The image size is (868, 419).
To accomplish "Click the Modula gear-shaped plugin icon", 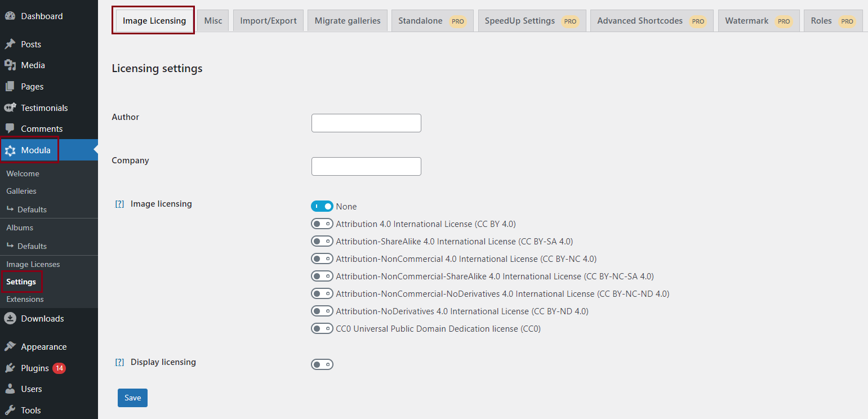I will (x=10, y=150).
